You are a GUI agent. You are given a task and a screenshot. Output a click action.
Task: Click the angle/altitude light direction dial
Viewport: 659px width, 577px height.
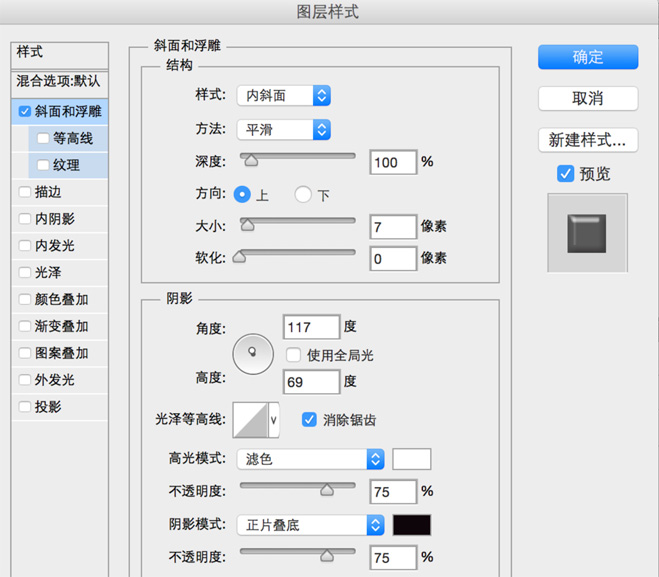[252, 352]
